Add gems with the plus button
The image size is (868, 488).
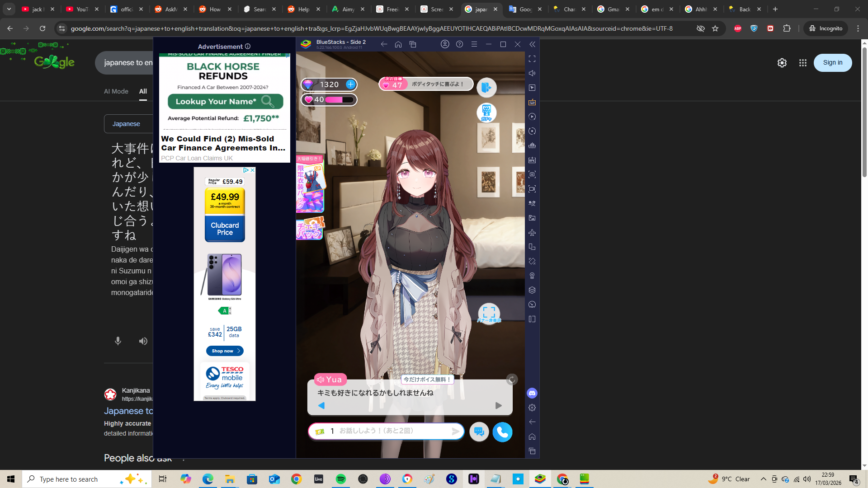350,84
